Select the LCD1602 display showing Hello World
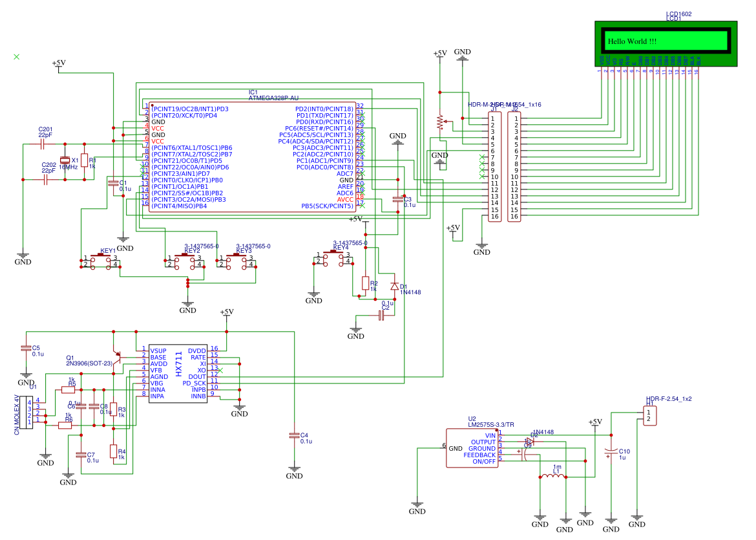 [666, 43]
